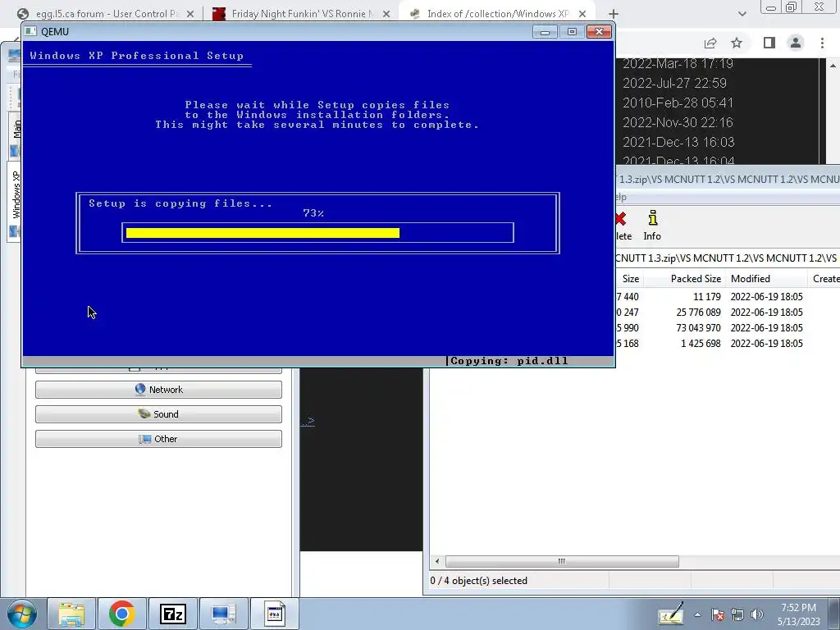Click the QEMU title bar icon
The height and width of the screenshot is (630, 840).
[31, 32]
